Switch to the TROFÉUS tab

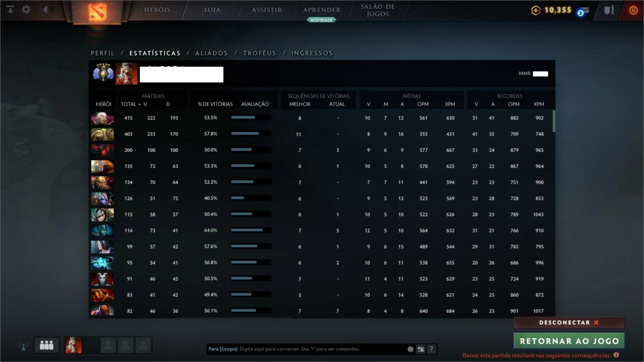click(259, 53)
